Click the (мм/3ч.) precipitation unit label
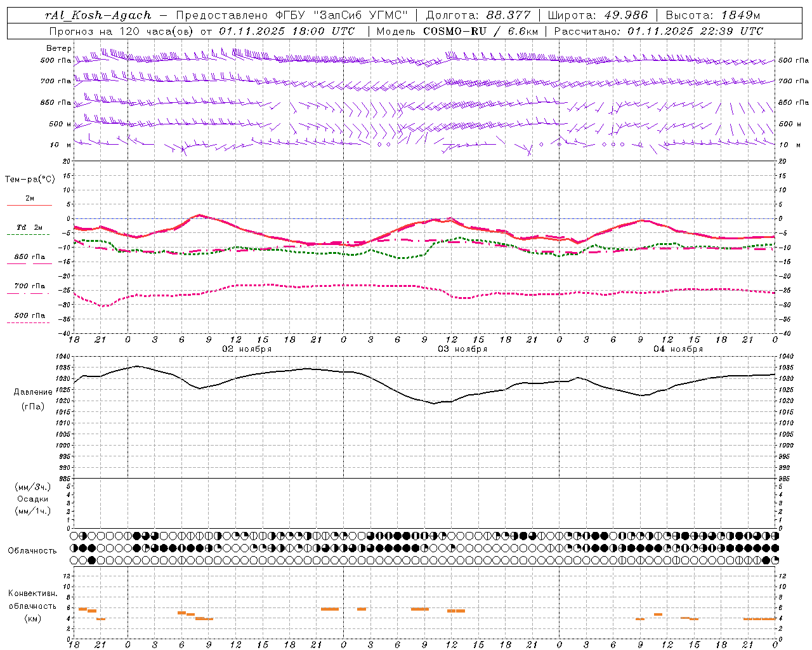The image size is (812, 650). 33,487
